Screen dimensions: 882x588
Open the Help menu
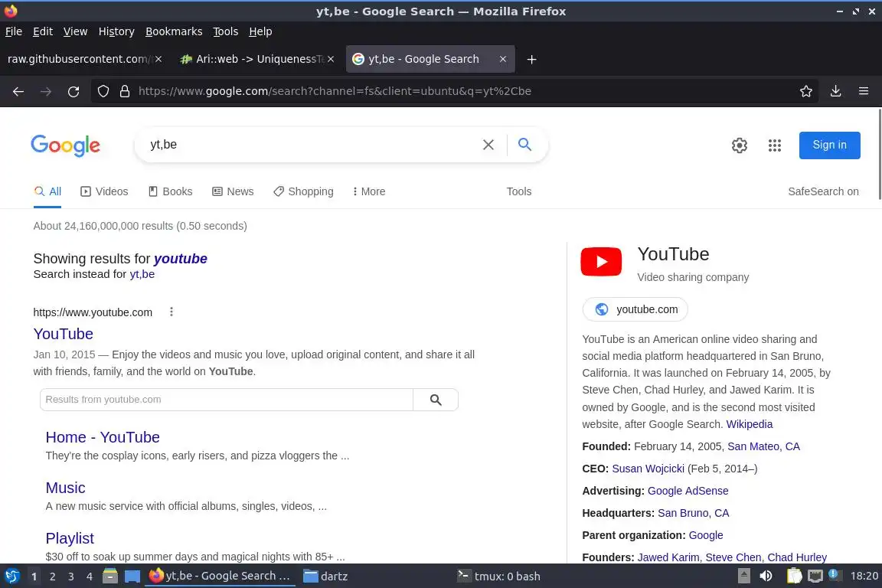click(x=260, y=31)
